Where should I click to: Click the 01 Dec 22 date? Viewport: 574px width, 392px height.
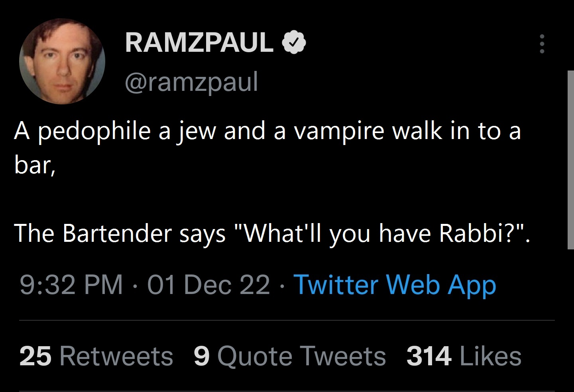click(x=208, y=285)
